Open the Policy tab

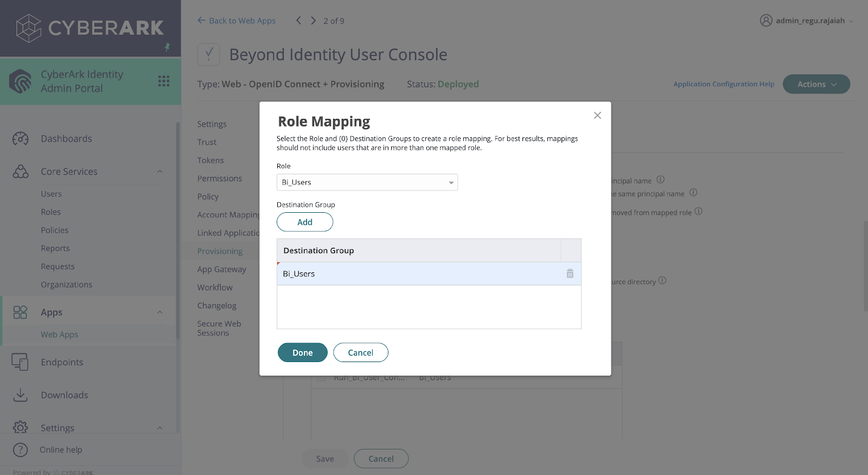click(x=208, y=197)
